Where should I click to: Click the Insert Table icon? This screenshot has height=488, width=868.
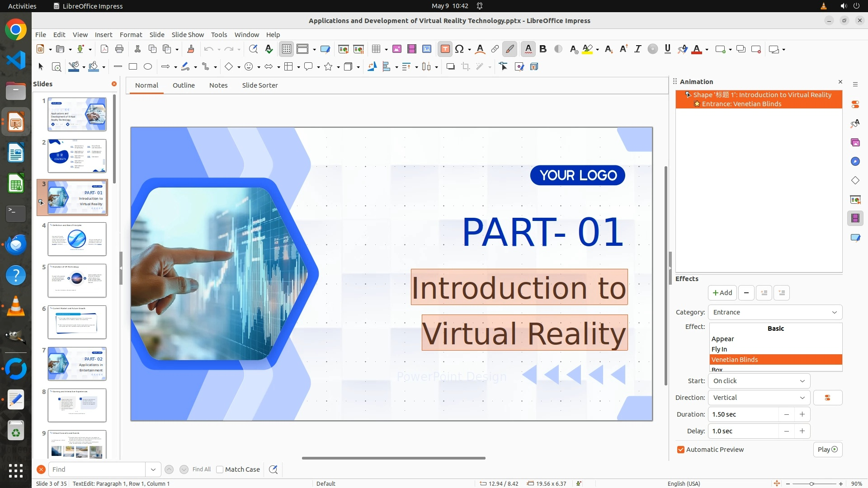376,49
